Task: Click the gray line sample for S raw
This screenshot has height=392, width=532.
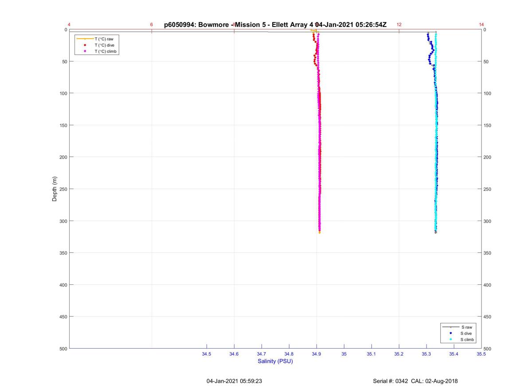Action: coord(451,327)
